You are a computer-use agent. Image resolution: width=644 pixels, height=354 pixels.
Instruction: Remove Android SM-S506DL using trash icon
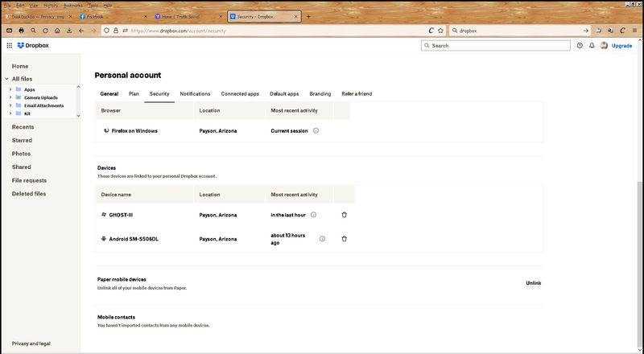tap(345, 239)
